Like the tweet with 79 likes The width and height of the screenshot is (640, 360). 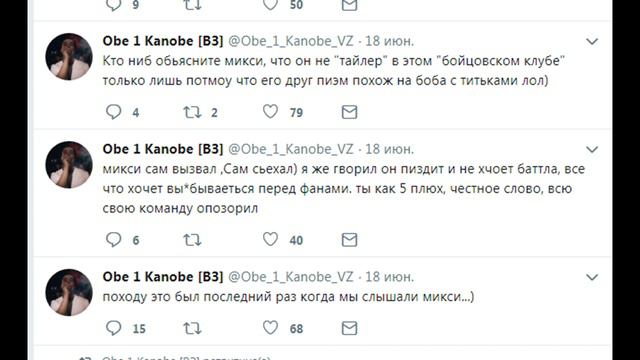pos(270,111)
